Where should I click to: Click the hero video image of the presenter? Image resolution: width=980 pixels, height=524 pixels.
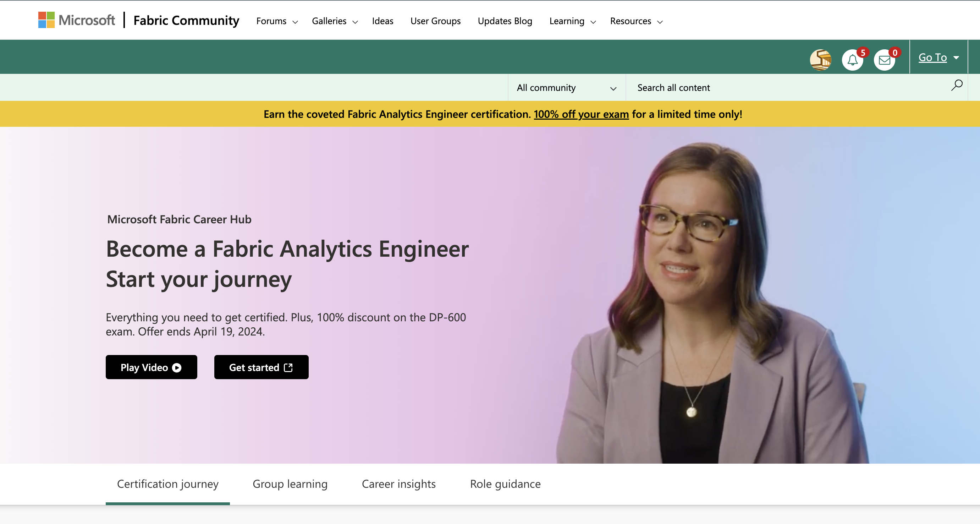coord(713,302)
